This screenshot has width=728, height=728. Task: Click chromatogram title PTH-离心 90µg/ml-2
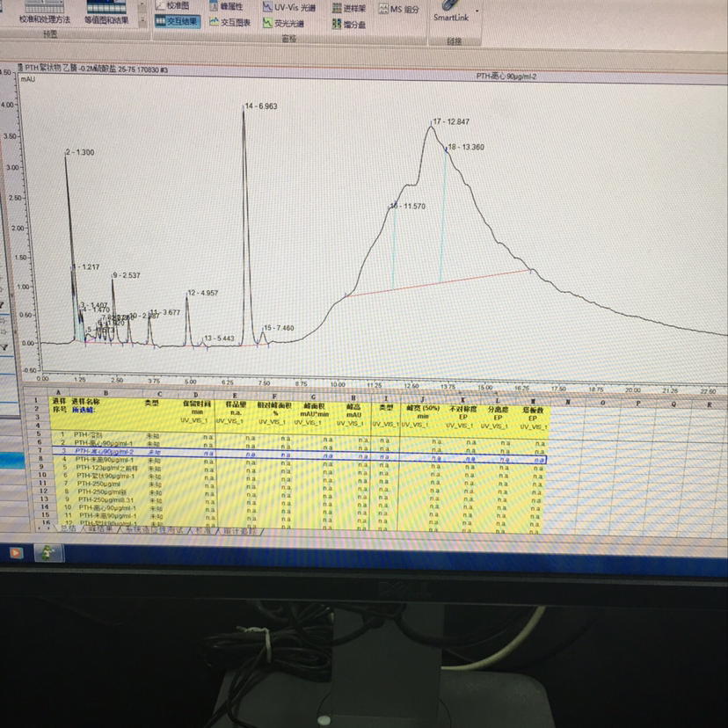pos(506,76)
